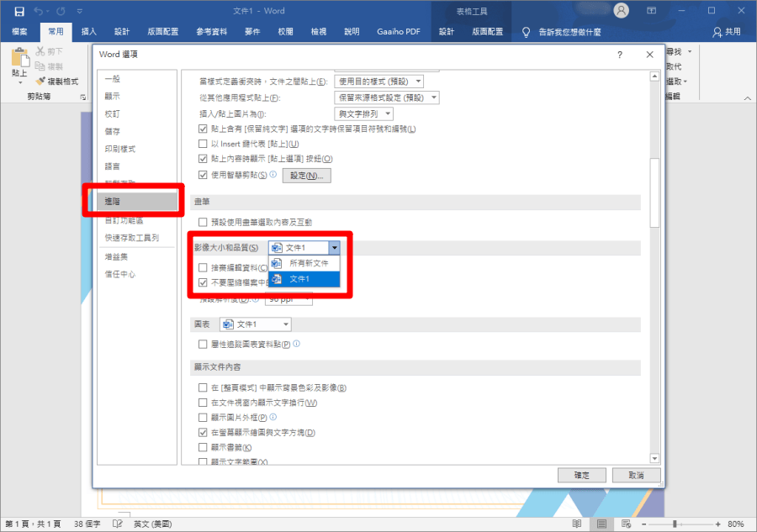Click the user account avatar icon

[x=622, y=11]
